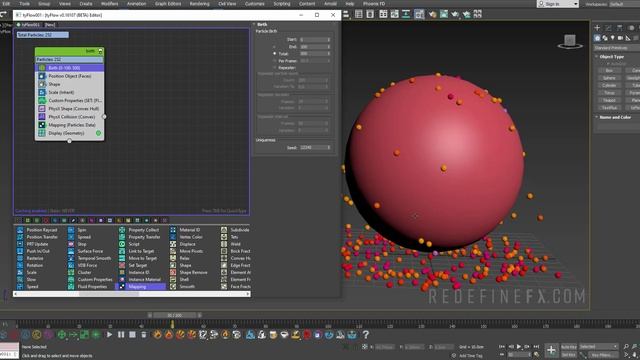The height and width of the screenshot is (360, 640).
Task: Select the Position Raycast operator icon
Action: [x=20, y=230]
